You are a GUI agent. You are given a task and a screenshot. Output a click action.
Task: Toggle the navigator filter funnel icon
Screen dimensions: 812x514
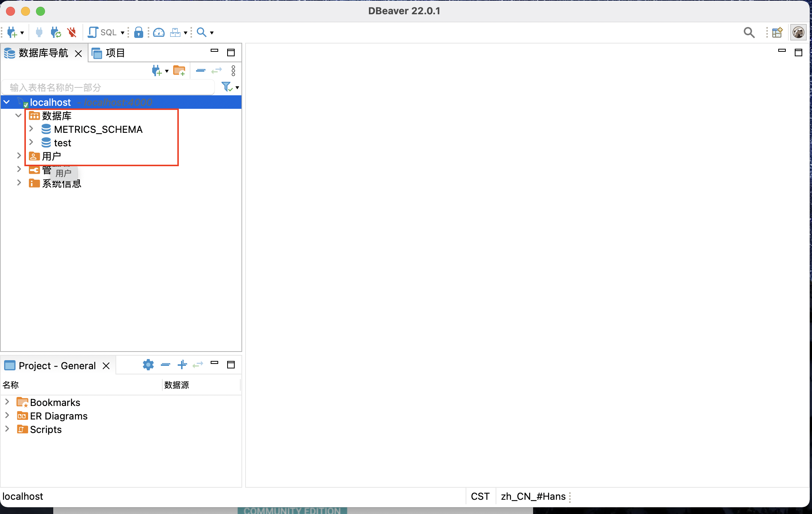point(227,87)
